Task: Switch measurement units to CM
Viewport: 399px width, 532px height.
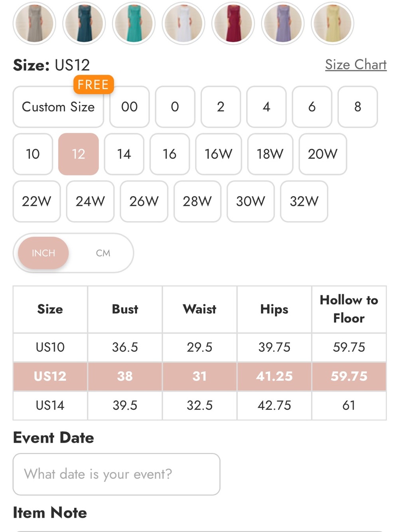Action: coord(103,253)
